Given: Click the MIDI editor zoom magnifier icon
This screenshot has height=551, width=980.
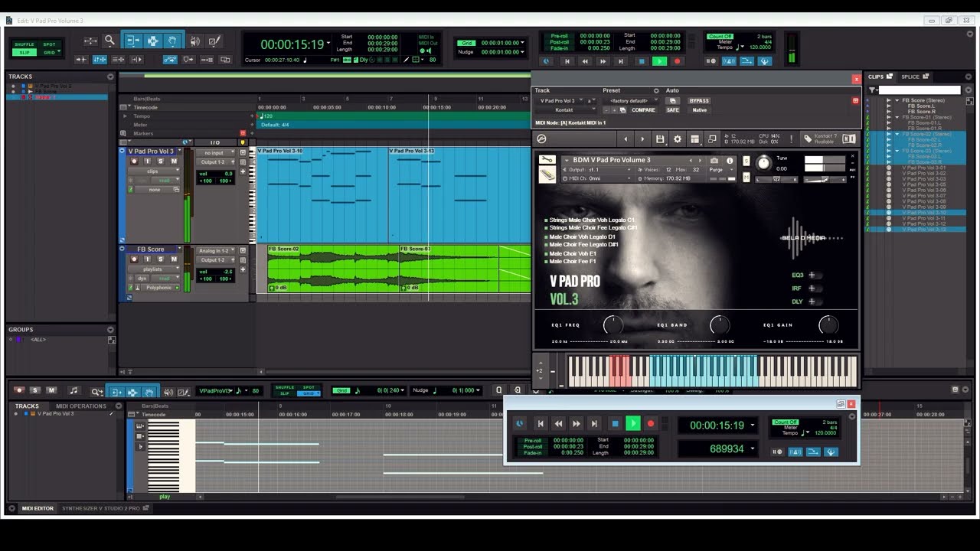Looking at the screenshot, I should (96, 391).
